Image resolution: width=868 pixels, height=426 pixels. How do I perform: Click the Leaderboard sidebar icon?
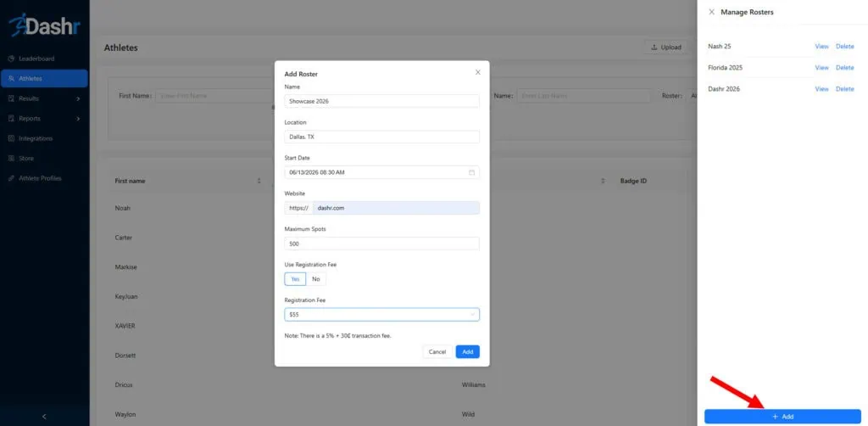tap(11, 59)
